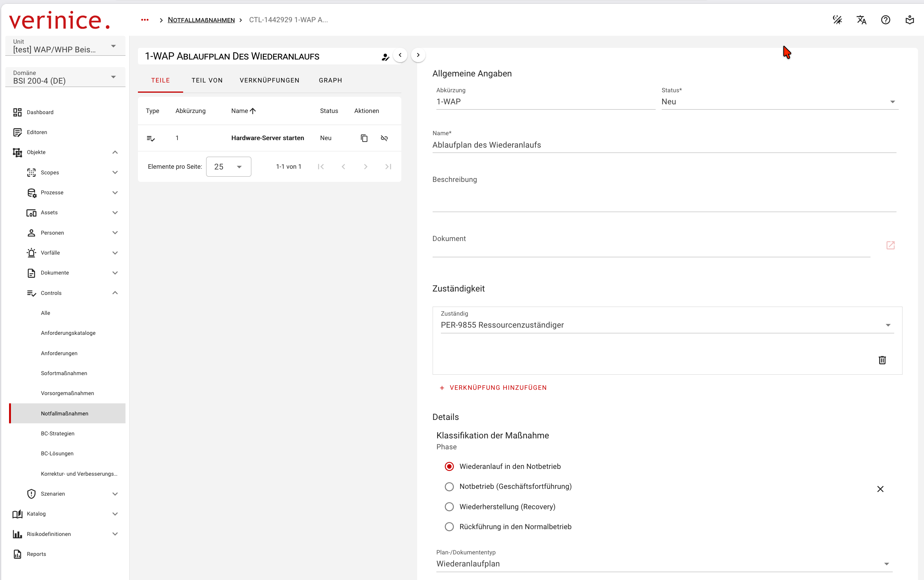The image size is (924, 580).
Task: Go to first page of table
Action: pos(321,166)
